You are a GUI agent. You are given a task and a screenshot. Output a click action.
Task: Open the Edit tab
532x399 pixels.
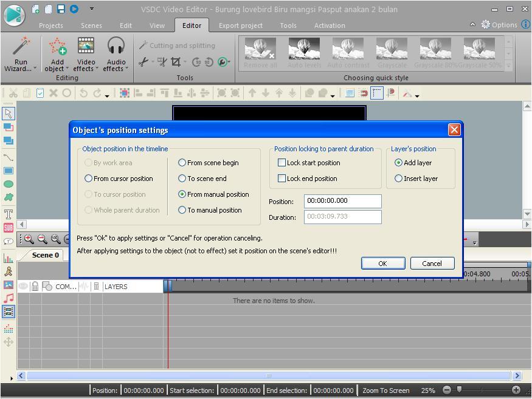point(125,26)
